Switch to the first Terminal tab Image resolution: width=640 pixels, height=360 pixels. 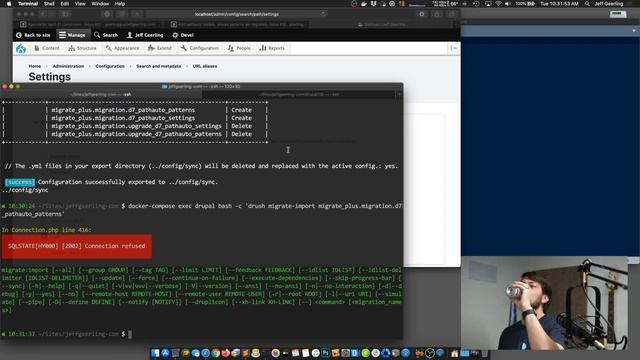click(x=101, y=94)
